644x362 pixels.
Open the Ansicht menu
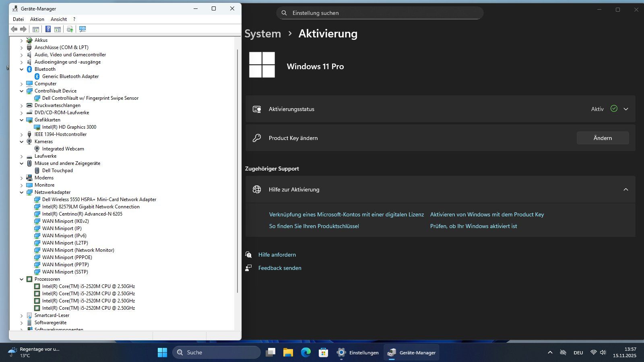(x=59, y=19)
